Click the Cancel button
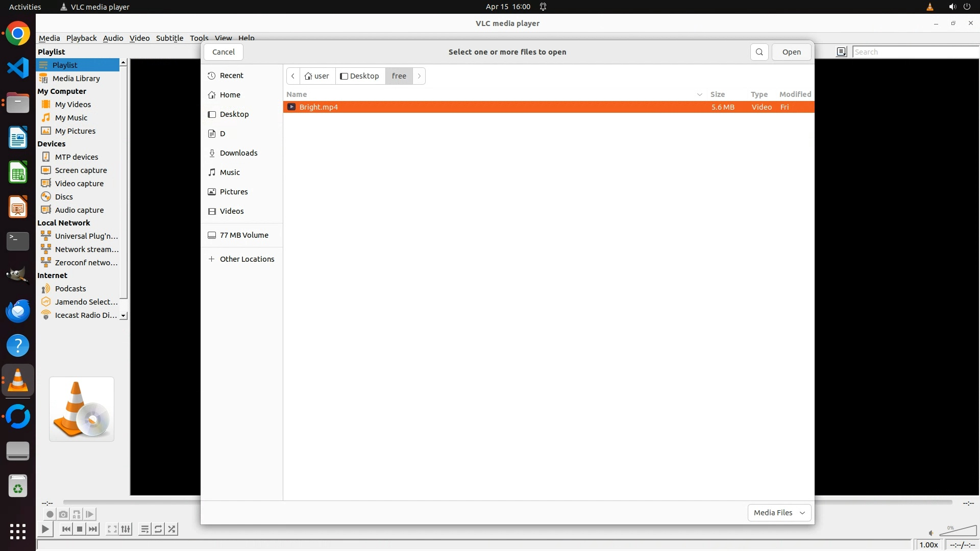 coord(223,52)
